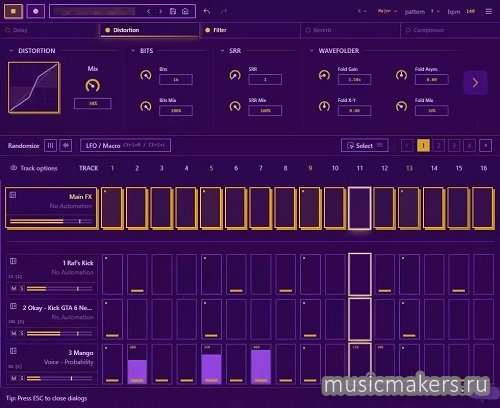Viewport: 500px width, 408px height.
Task: Click the distortion Mix knob
Action: (x=92, y=86)
